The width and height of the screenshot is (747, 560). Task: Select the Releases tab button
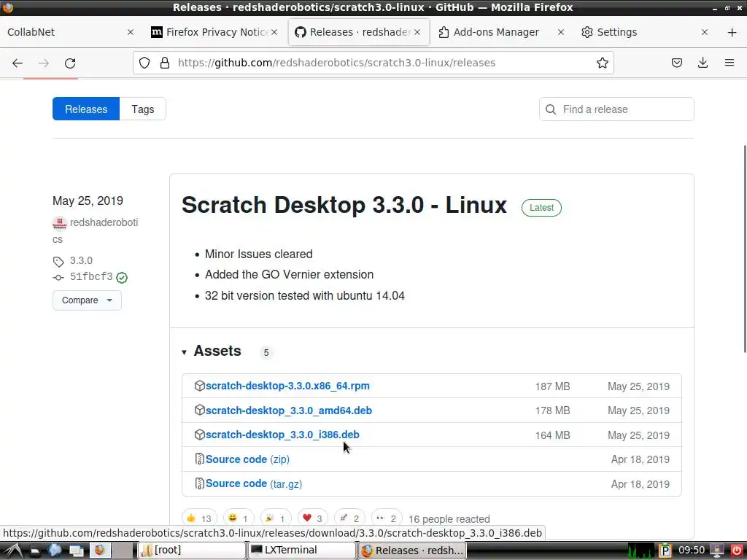coord(86,109)
